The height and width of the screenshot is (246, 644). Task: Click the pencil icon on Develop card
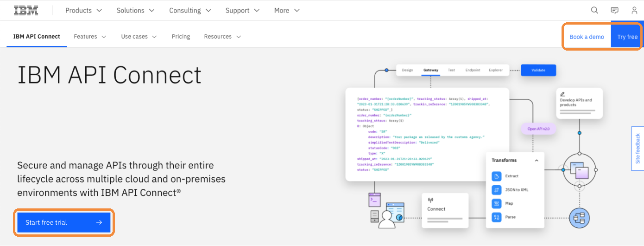pyautogui.click(x=562, y=94)
